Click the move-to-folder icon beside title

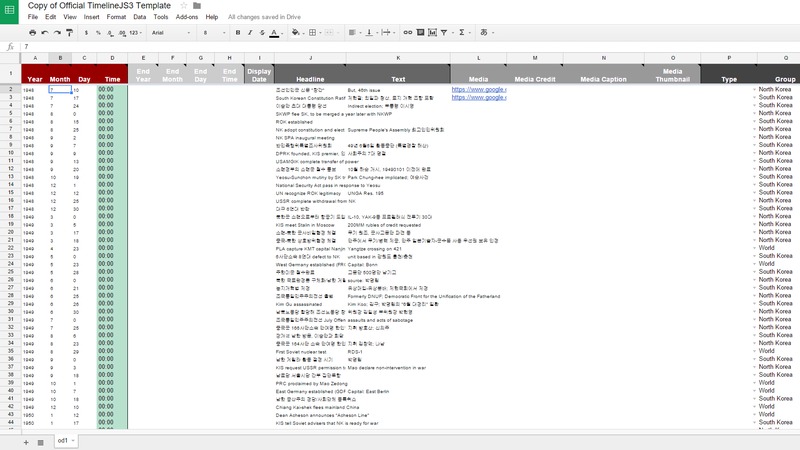[197, 6]
